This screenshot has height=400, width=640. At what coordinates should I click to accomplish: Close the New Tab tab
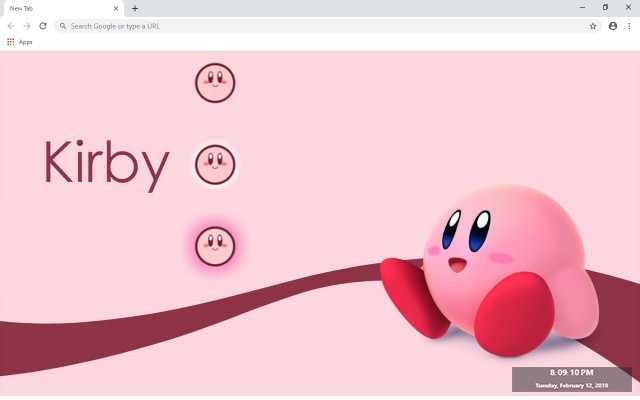[x=116, y=8]
